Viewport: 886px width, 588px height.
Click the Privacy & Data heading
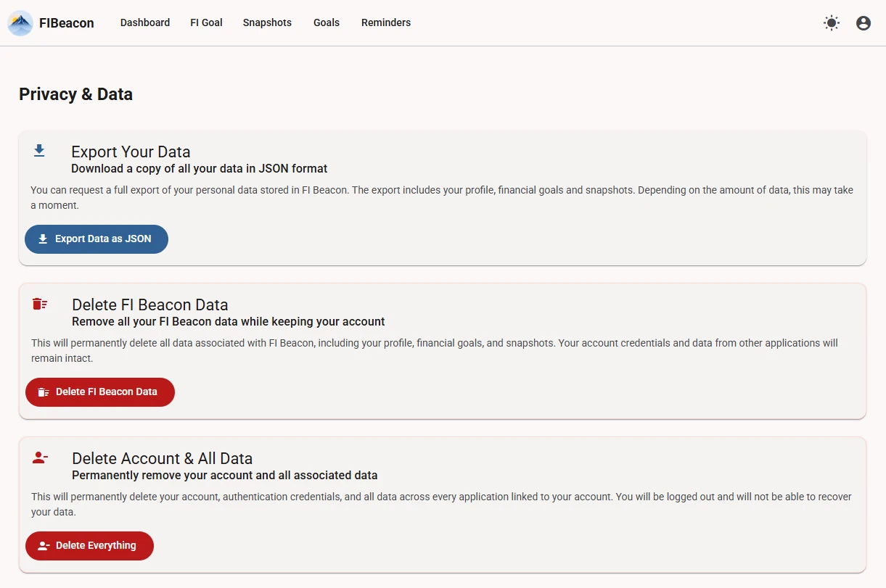(x=75, y=94)
